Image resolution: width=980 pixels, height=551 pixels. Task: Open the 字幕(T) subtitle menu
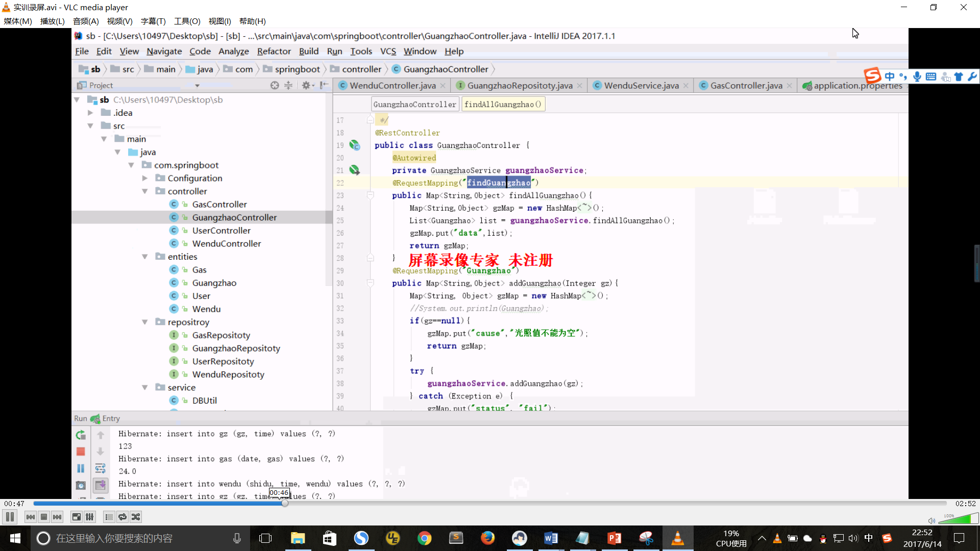click(x=153, y=21)
